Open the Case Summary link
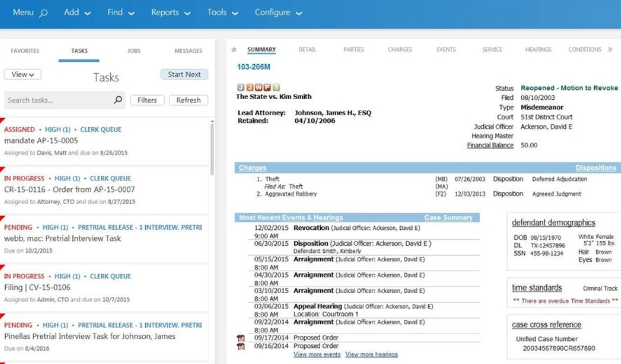This screenshot has width=621, height=364. [x=448, y=218]
